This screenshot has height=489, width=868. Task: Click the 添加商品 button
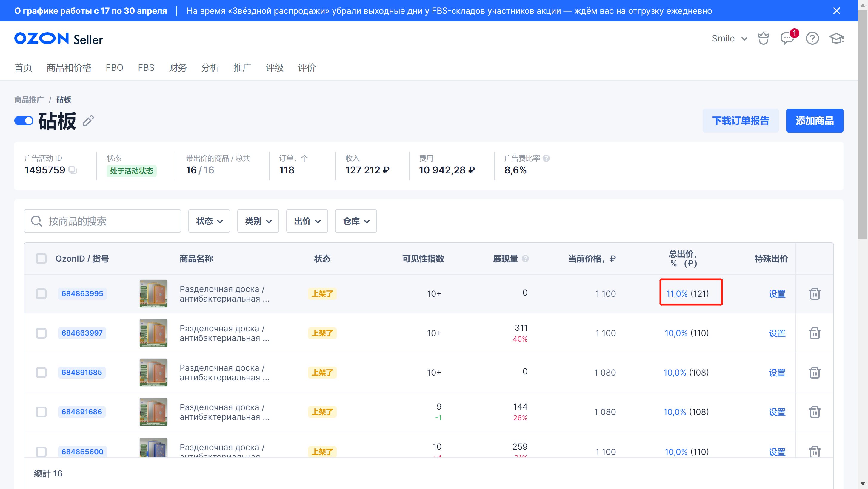tap(815, 121)
